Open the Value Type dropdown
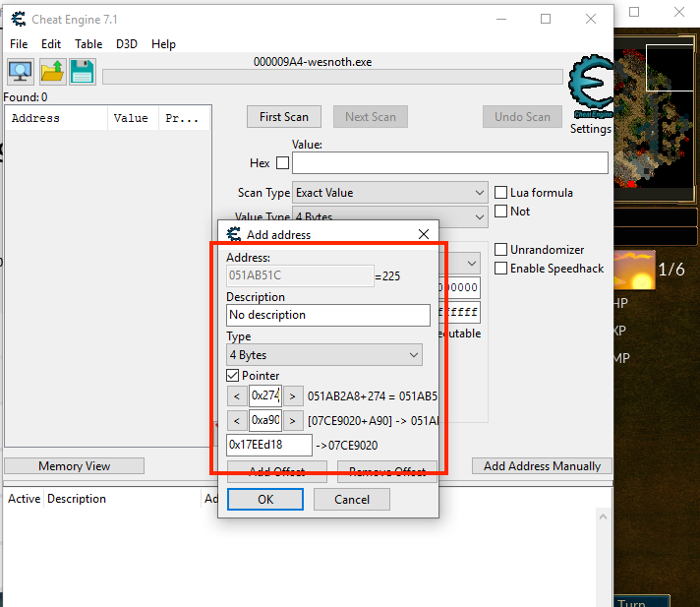This screenshot has width=700, height=607. click(x=389, y=216)
